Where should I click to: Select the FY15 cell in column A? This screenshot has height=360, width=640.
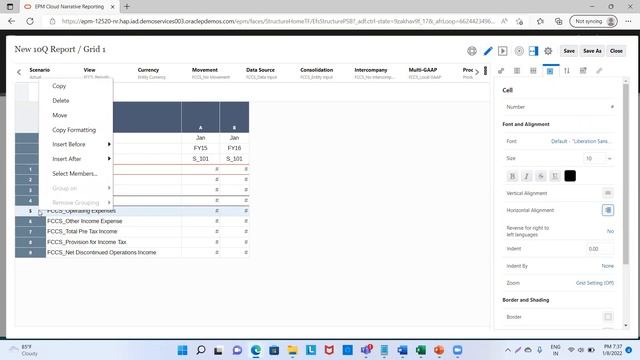200,148
